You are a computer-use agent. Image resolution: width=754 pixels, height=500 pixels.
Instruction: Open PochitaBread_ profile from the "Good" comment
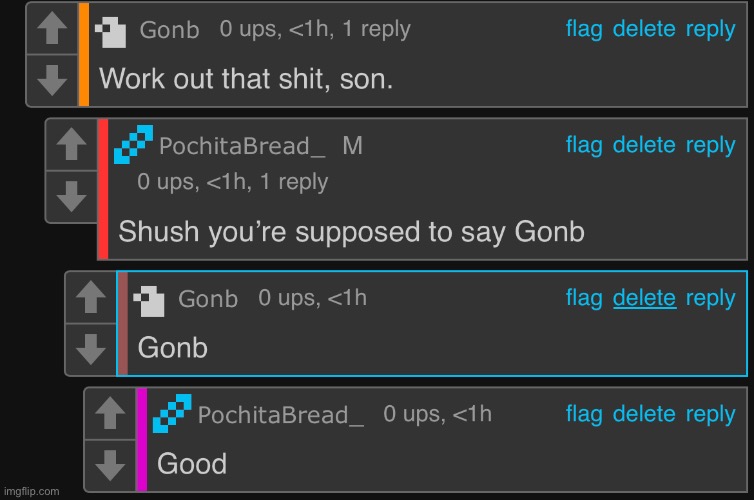(x=280, y=415)
